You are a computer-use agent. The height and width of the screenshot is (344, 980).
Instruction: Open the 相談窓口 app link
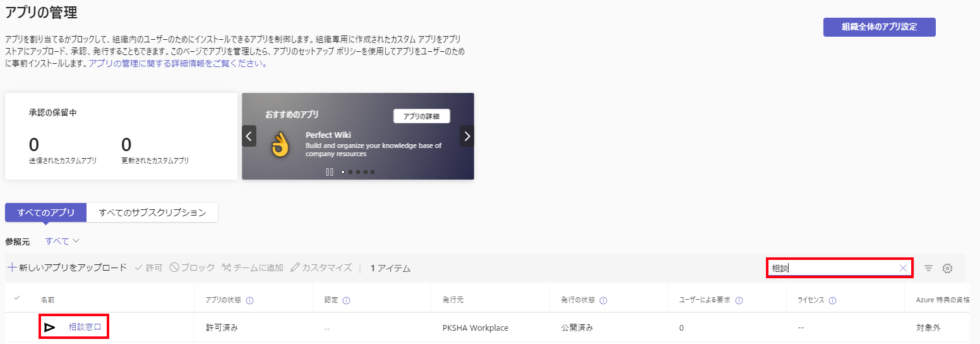coord(85,328)
